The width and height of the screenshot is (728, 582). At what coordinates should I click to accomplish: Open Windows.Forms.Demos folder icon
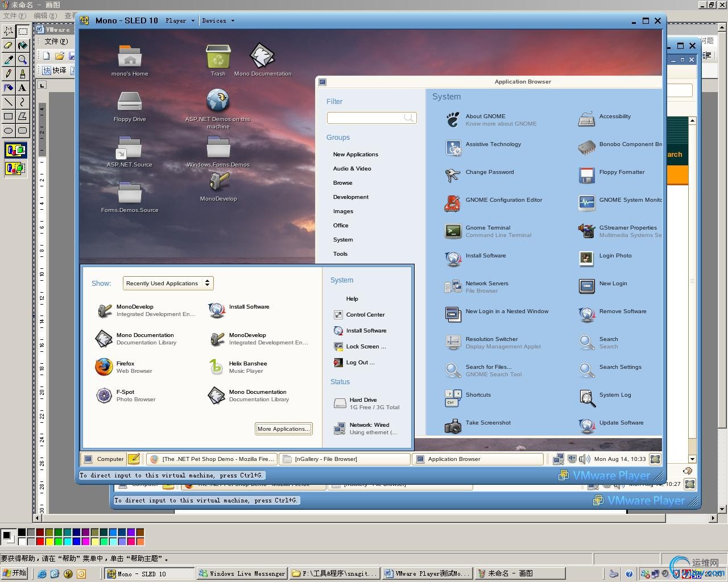[x=218, y=152]
